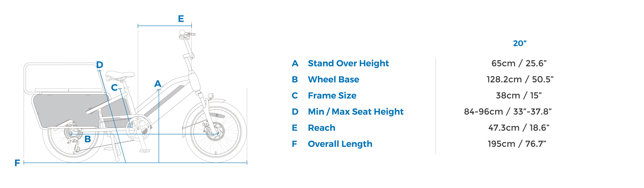
Task: Click the 84-96cm seat height value
Action: [x=508, y=112]
